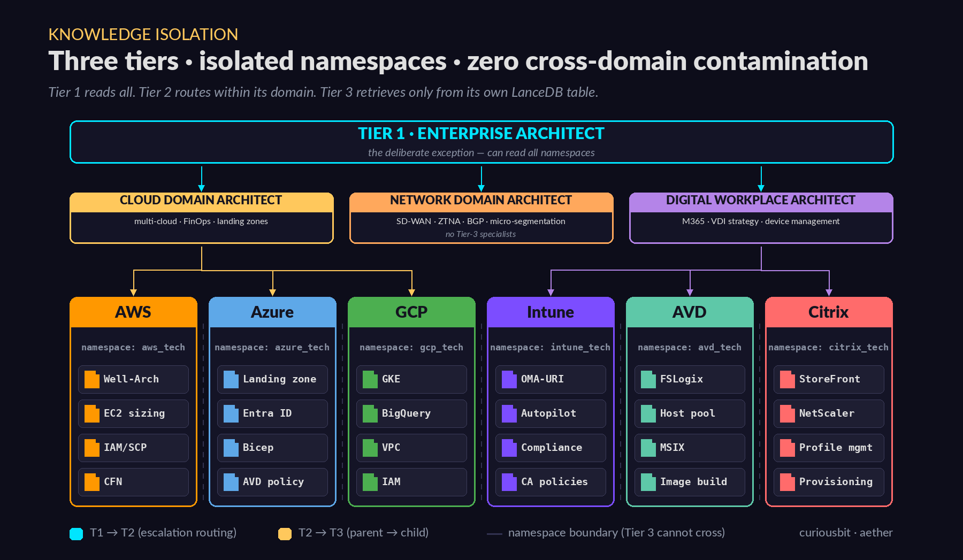This screenshot has width=963, height=560.
Task: Click the document icon next to Host pool
Action: pos(648,413)
